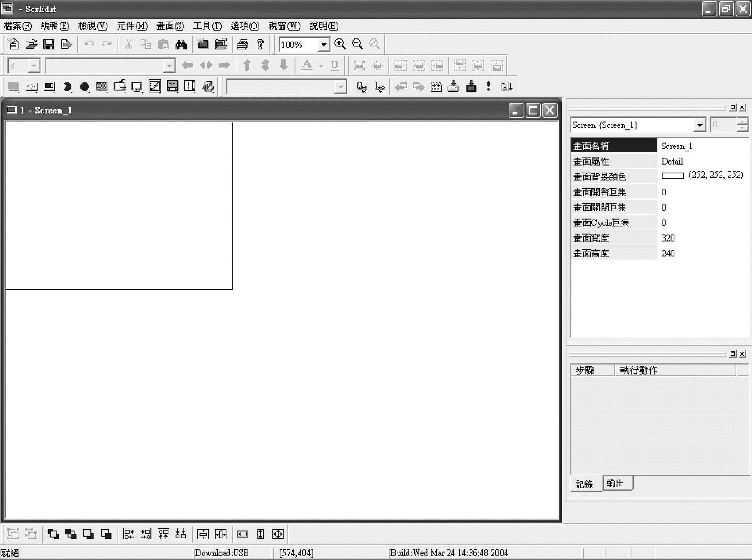This screenshot has height=560, width=752.
Task: Open the Screen {Screen_1} property selector dropdown
Action: tap(699, 125)
